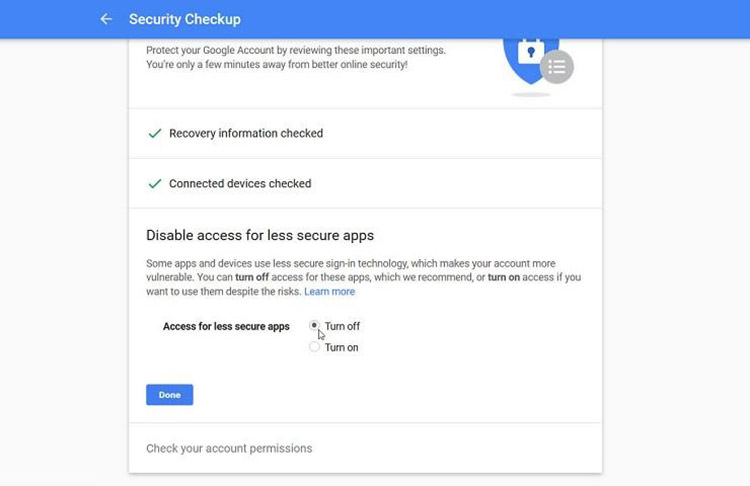Click green checkmark beside Recovery information

click(x=154, y=133)
